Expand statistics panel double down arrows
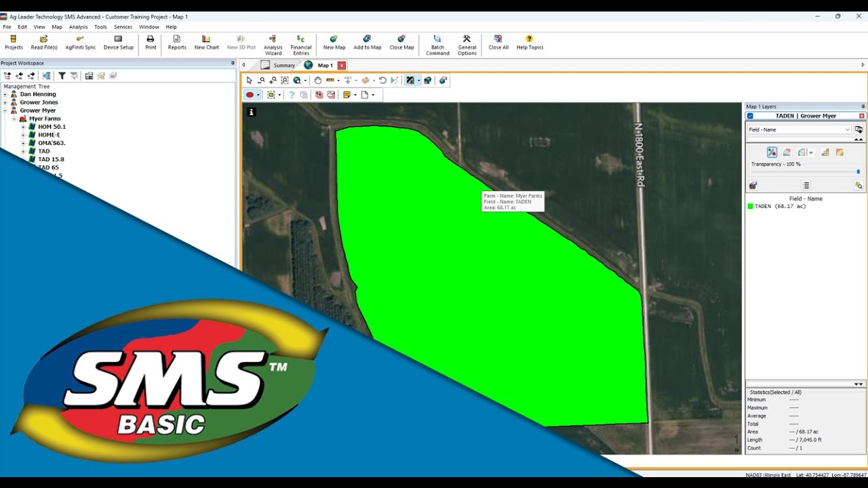 click(859, 384)
